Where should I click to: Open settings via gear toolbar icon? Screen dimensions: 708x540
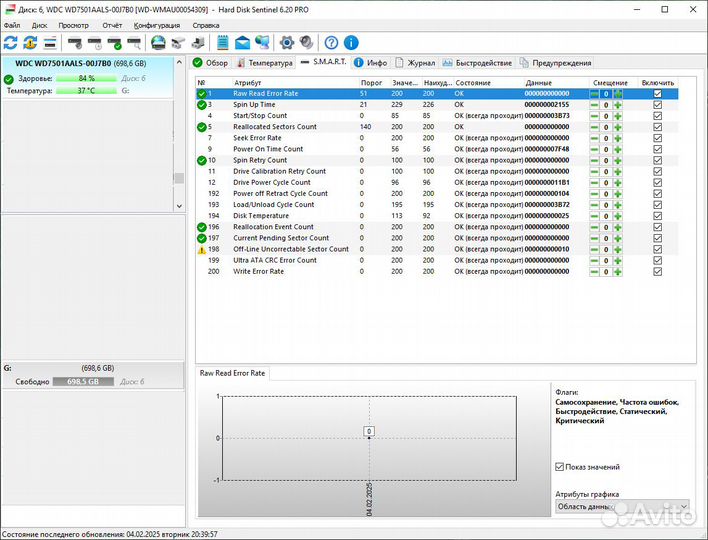(286, 43)
